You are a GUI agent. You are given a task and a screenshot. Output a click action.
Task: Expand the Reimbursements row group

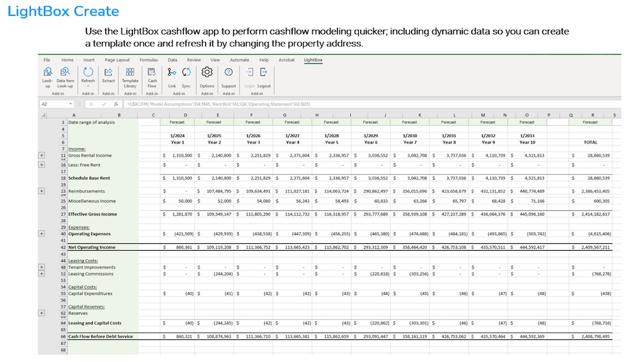(41, 191)
